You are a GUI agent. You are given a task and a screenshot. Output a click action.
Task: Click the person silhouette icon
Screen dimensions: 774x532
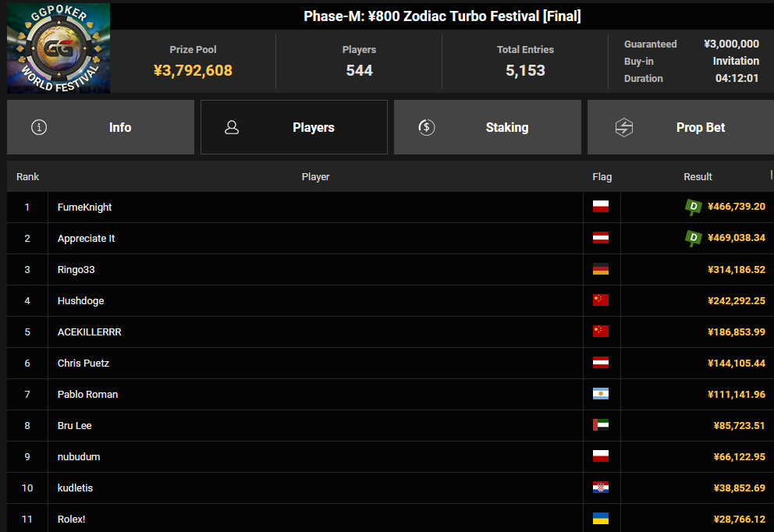(232, 127)
